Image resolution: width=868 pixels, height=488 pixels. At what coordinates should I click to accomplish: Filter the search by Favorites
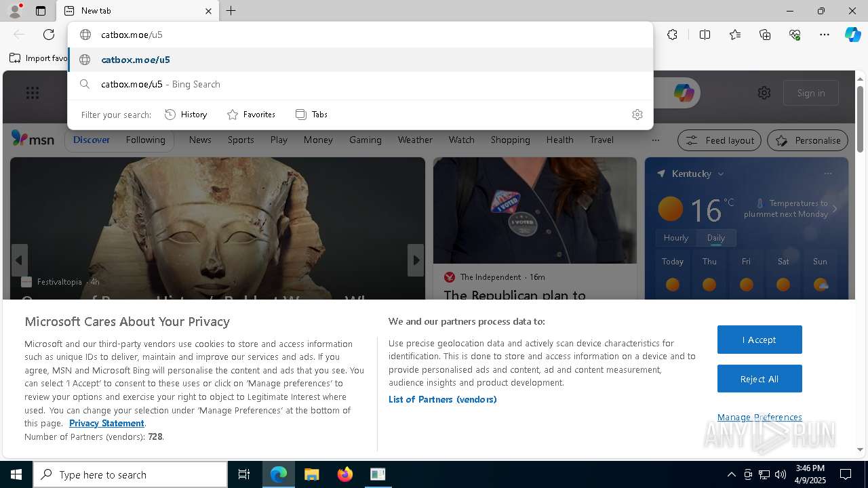pyautogui.click(x=251, y=115)
